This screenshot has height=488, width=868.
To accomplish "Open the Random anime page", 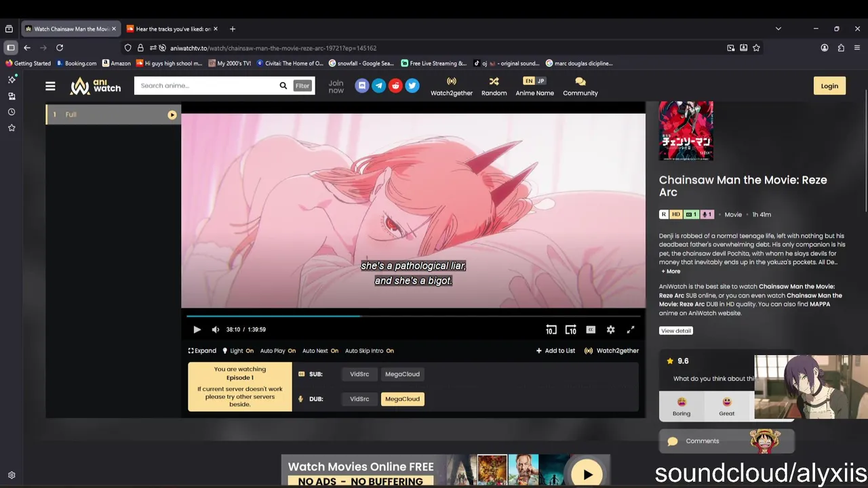I will [494, 86].
